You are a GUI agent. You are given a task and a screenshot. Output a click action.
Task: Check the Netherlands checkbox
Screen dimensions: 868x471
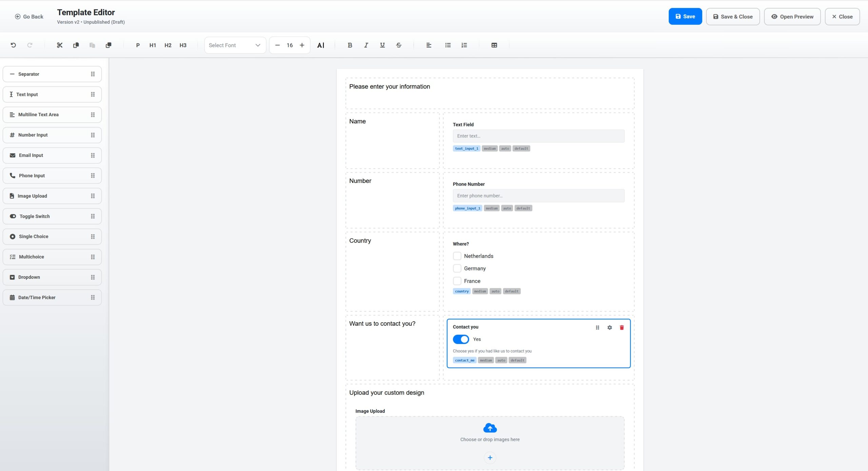tap(457, 256)
